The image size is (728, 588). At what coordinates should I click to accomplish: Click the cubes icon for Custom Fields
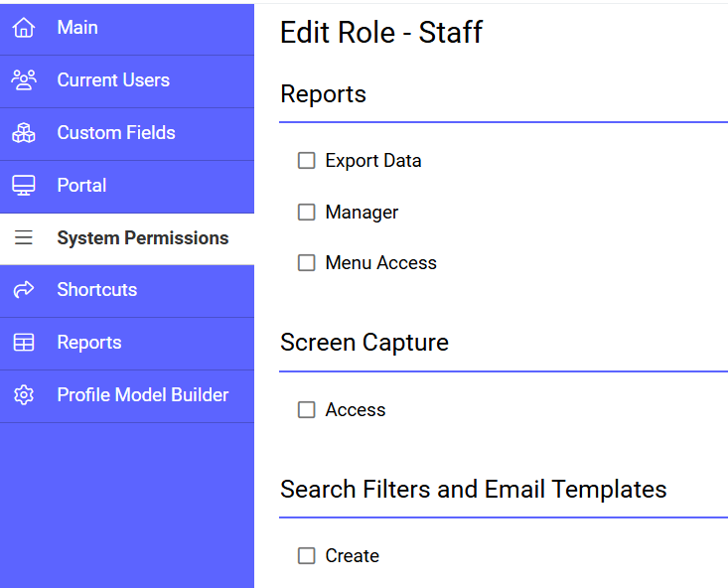pyautogui.click(x=24, y=133)
